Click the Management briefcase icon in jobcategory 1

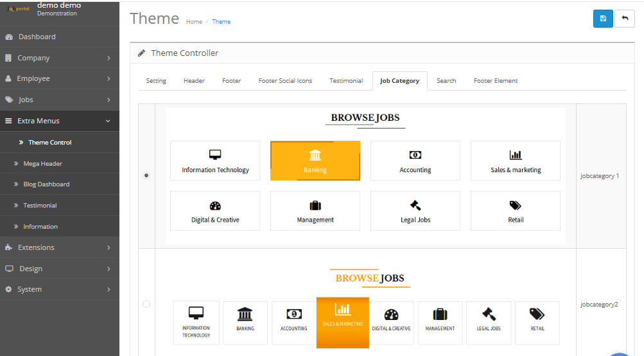point(315,206)
